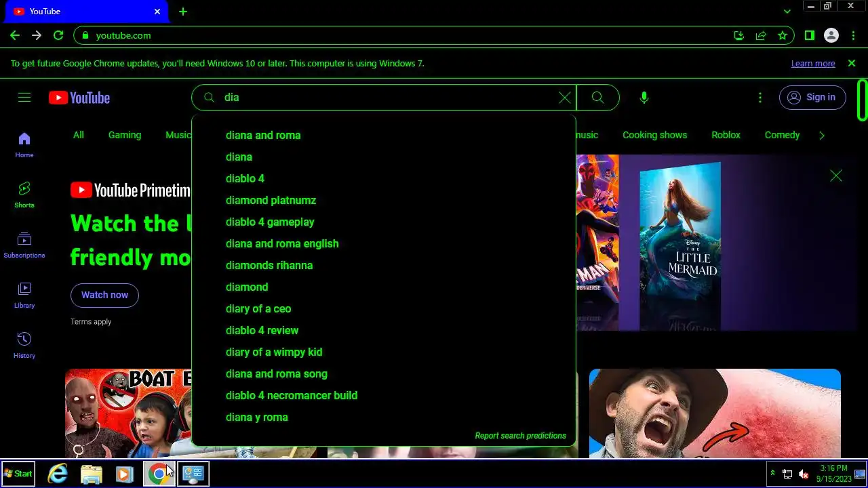Choose suggestion 'diamonds rihanna'

coord(384,265)
